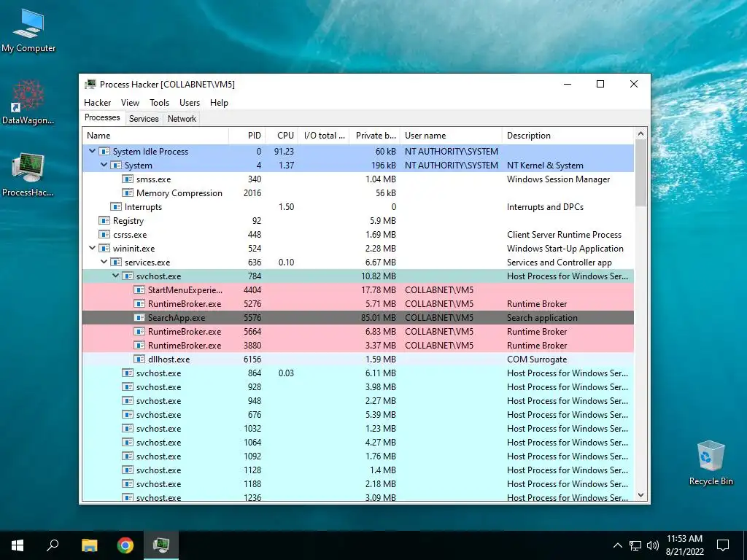Open notification center icon

point(723,545)
